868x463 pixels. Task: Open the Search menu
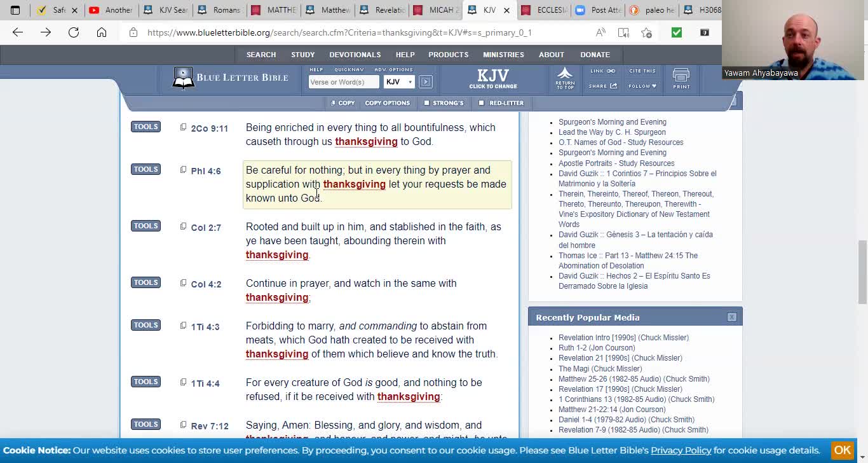coord(261,55)
